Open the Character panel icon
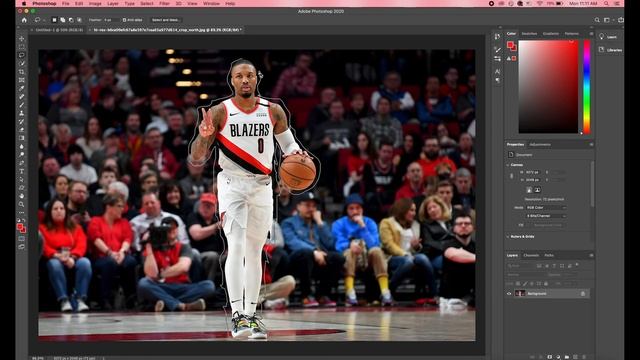This screenshot has width=640, height=360. coord(497,71)
